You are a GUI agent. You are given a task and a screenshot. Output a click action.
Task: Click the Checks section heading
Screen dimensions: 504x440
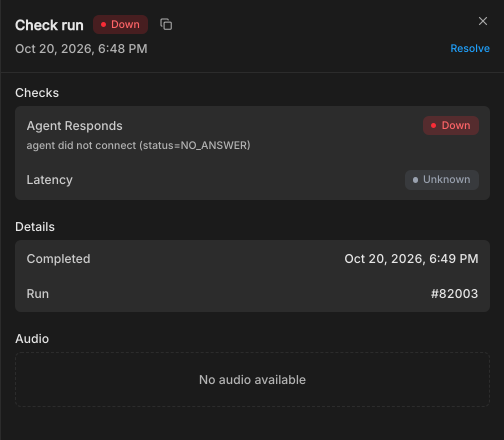pos(37,93)
